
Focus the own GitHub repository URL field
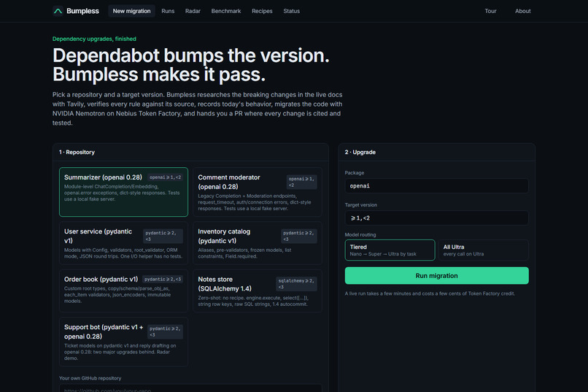click(190, 388)
